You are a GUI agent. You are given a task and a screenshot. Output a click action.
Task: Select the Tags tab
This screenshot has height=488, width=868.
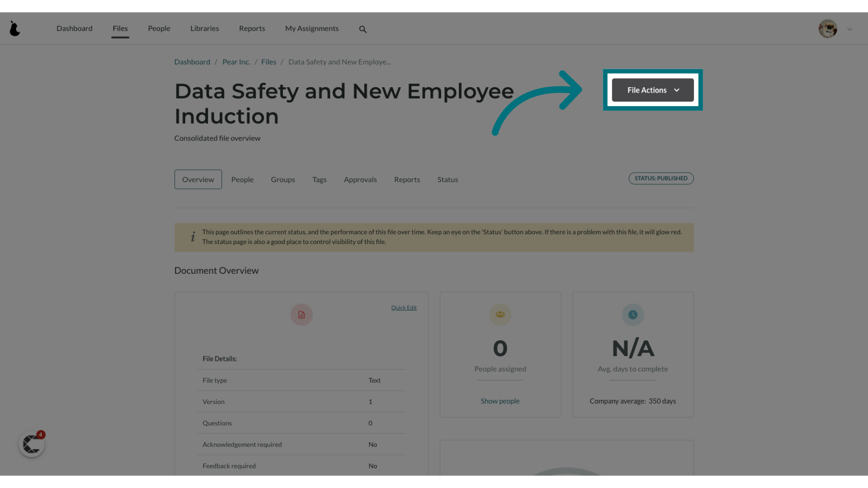(320, 179)
